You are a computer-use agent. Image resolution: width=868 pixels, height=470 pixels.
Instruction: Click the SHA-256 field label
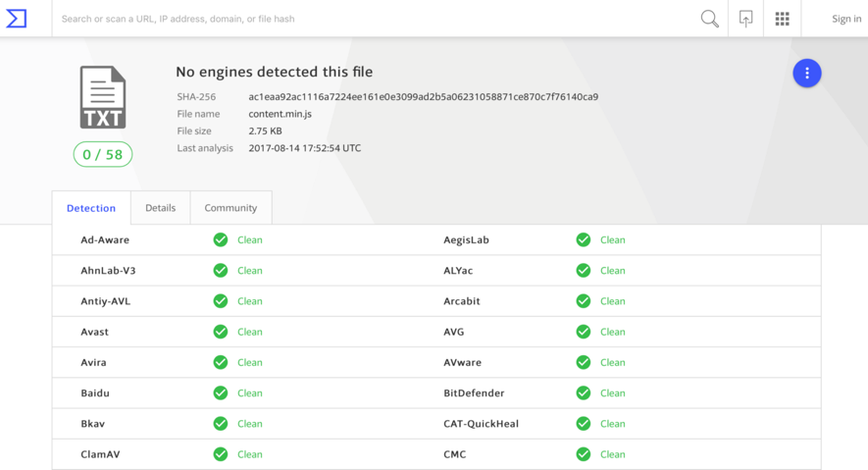tap(196, 97)
